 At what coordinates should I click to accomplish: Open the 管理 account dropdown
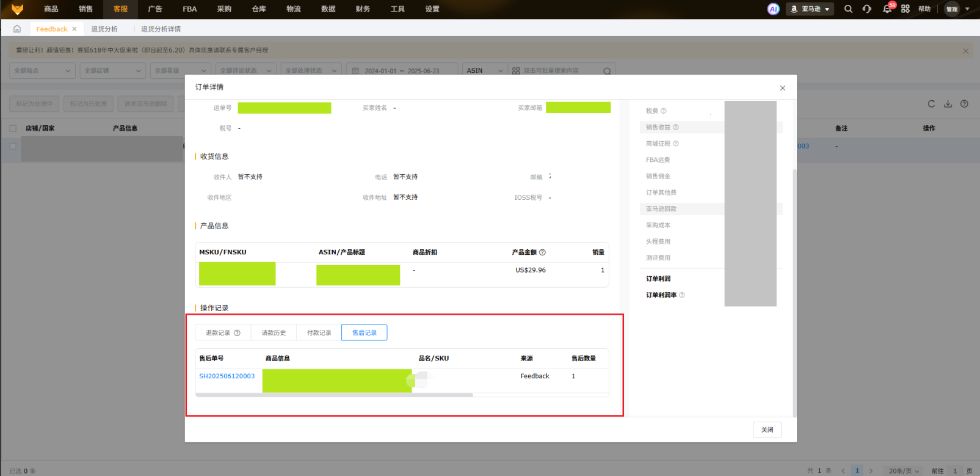(957, 9)
